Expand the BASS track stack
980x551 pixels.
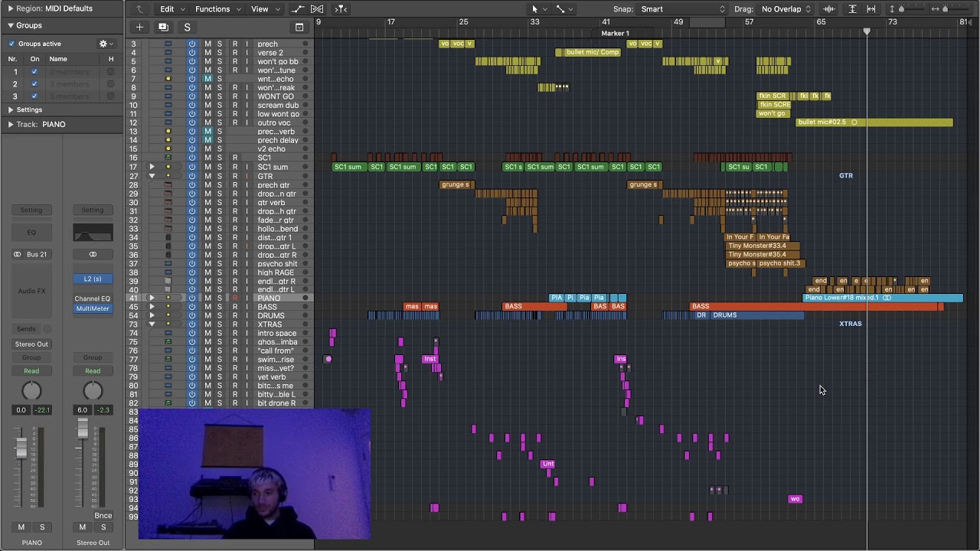tap(152, 307)
